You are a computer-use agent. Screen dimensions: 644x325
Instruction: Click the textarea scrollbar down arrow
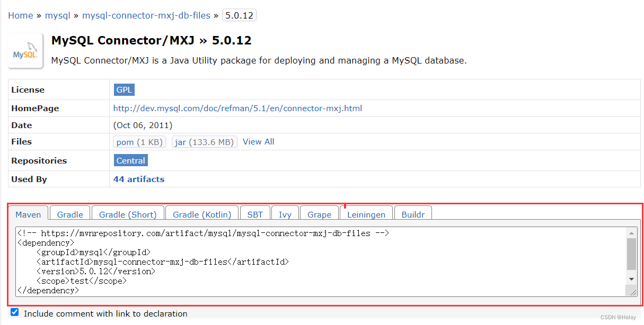tap(631, 279)
